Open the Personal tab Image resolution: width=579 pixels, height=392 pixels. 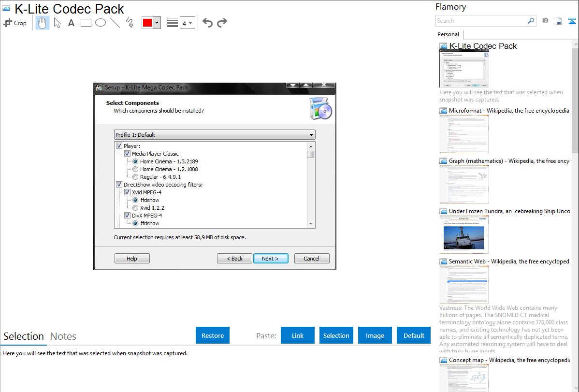pyautogui.click(x=449, y=34)
